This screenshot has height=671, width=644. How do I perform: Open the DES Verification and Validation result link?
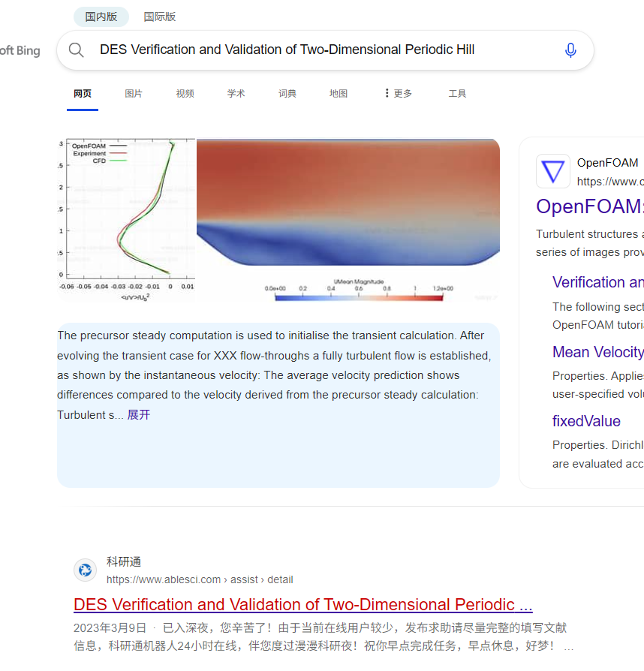tap(303, 604)
